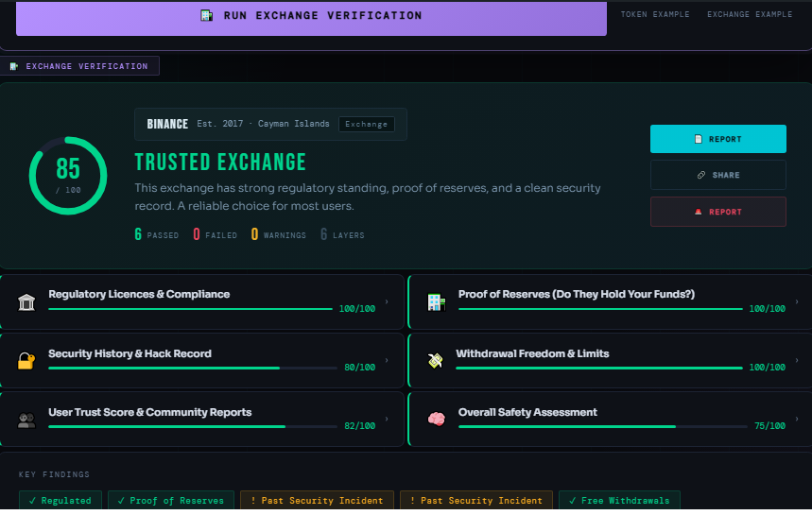The width and height of the screenshot is (812, 515).
Task: Click the siren icon in red Report button
Action: coord(698,212)
